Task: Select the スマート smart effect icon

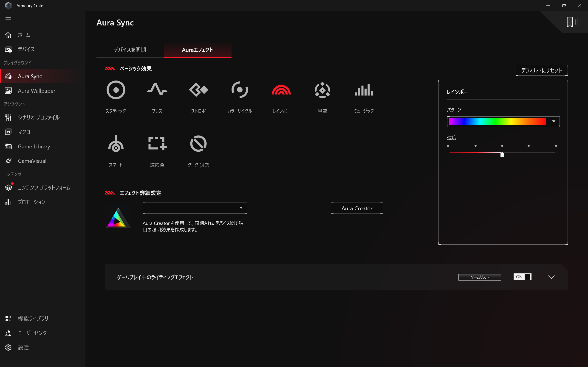Action: pyautogui.click(x=116, y=144)
